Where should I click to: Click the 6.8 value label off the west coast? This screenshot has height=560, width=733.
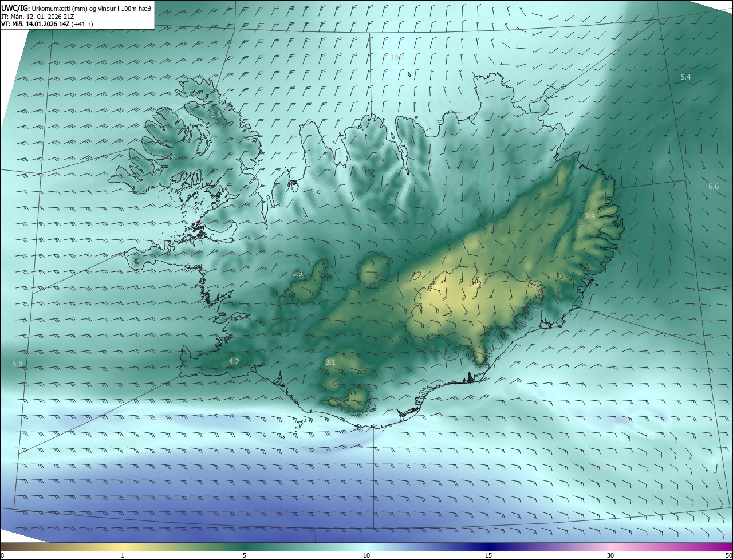17,364
